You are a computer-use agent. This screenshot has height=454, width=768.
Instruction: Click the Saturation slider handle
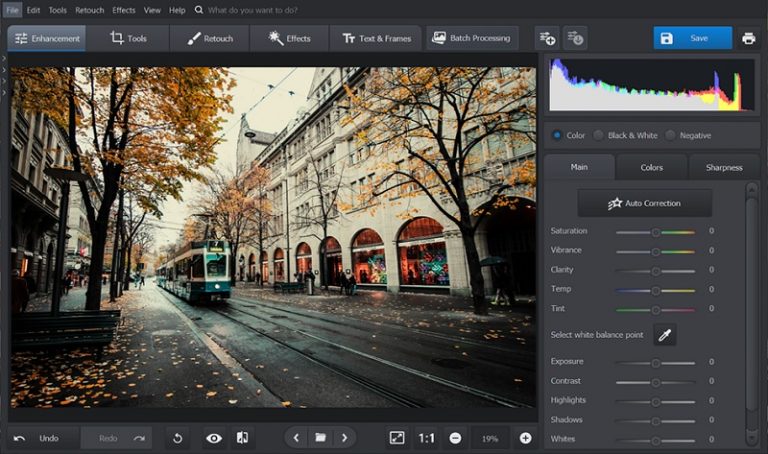coord(655,232)
